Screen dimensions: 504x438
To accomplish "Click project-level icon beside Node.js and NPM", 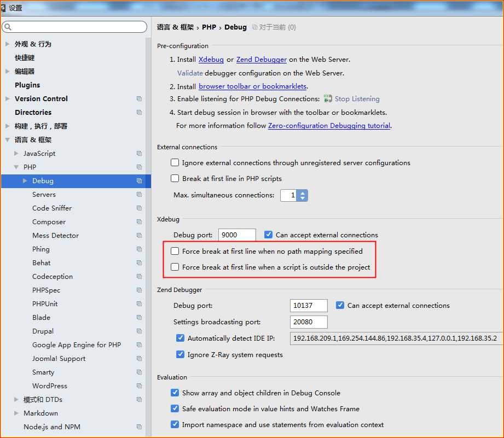I will tap(139, 427).
